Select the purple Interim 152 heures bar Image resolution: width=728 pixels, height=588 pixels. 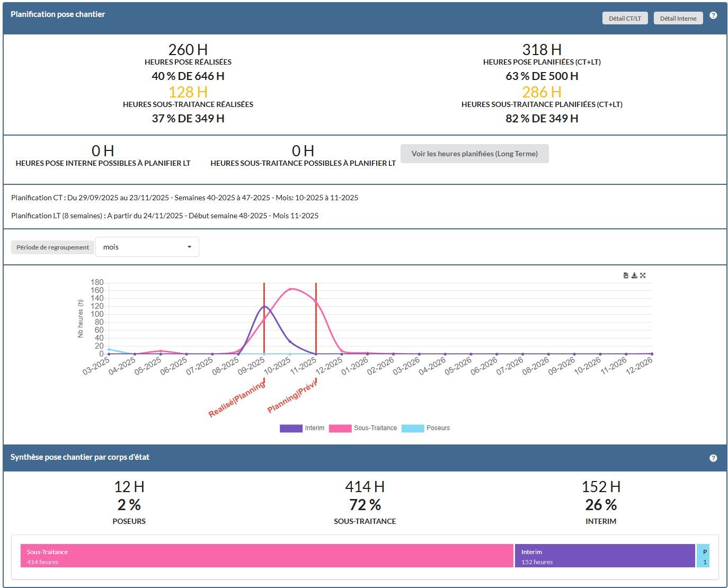coord(605,556)
